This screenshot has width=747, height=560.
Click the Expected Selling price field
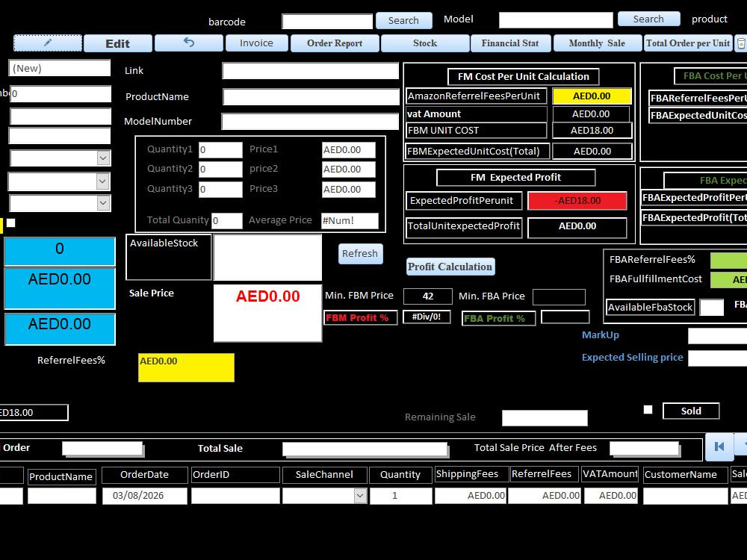717,358
